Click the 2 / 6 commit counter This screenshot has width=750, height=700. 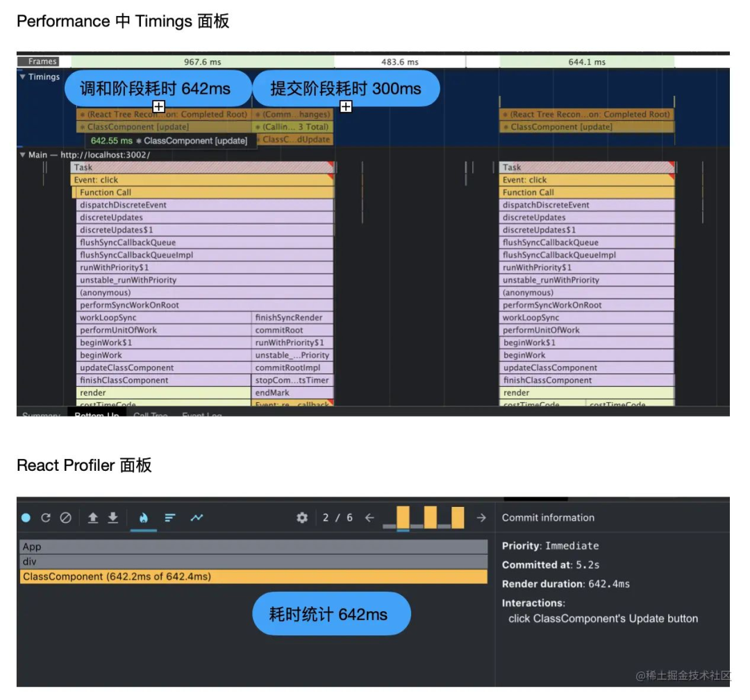337,517
